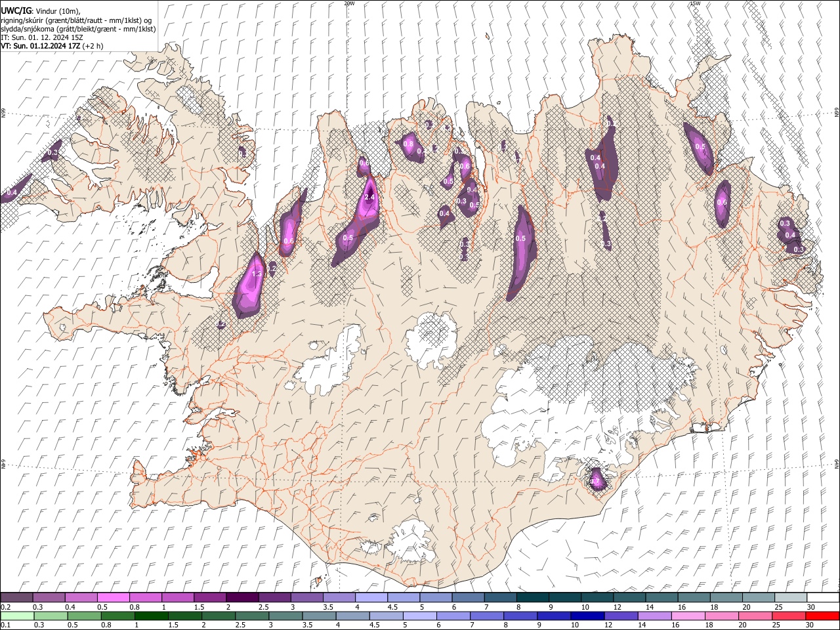This screenshot has height=630, width=840.
Task: Select the lower legend swatch between 3.5 and 4
Action: [319, 616]
